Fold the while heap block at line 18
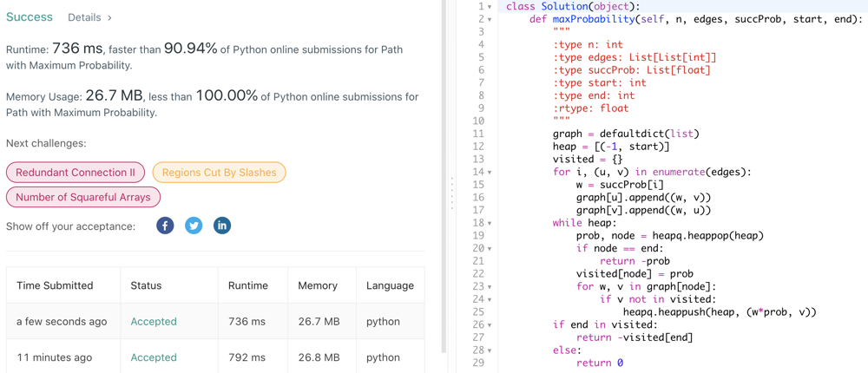This screenshot has height=373, width=868. tap(490, 224)
